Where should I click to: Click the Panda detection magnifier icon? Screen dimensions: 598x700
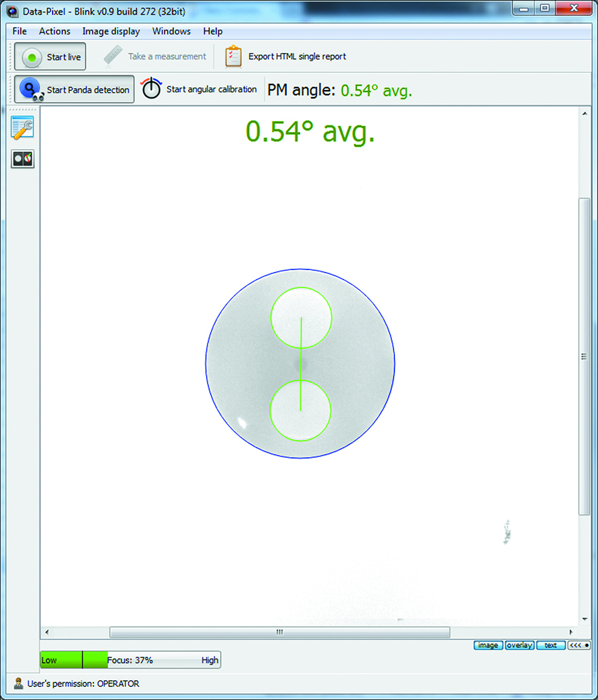pyautogui.click(x=31, y=90)
